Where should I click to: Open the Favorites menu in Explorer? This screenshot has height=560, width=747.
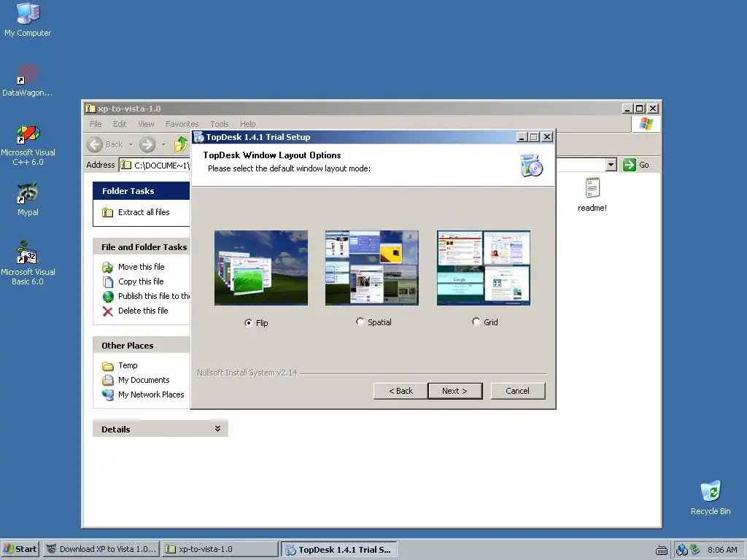click(x=182, y=124)
